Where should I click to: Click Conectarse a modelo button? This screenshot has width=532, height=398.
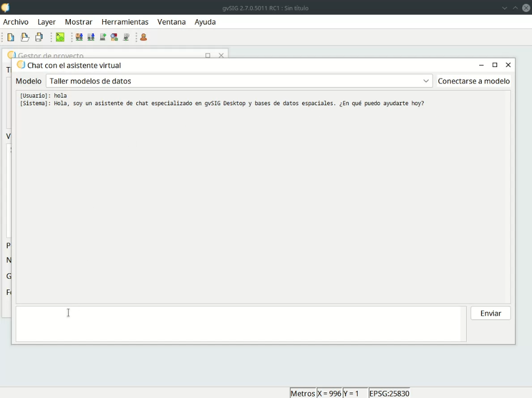(x=474, y=81)
